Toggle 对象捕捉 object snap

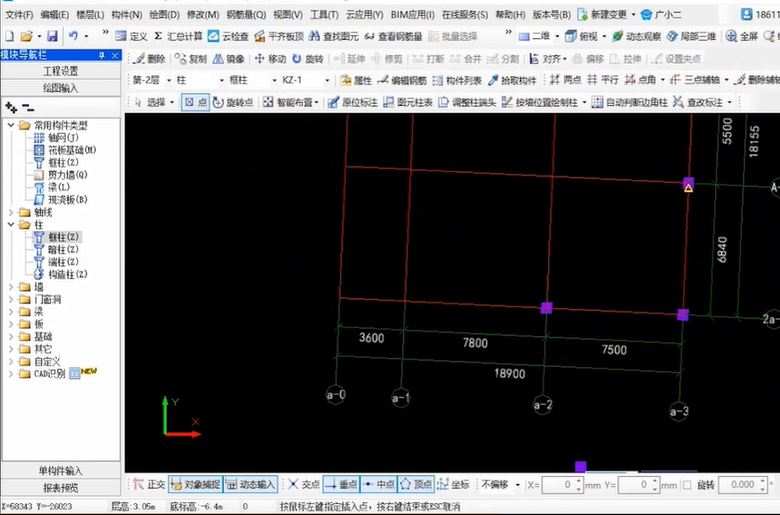pyautogui.click(x=195, y=484)
